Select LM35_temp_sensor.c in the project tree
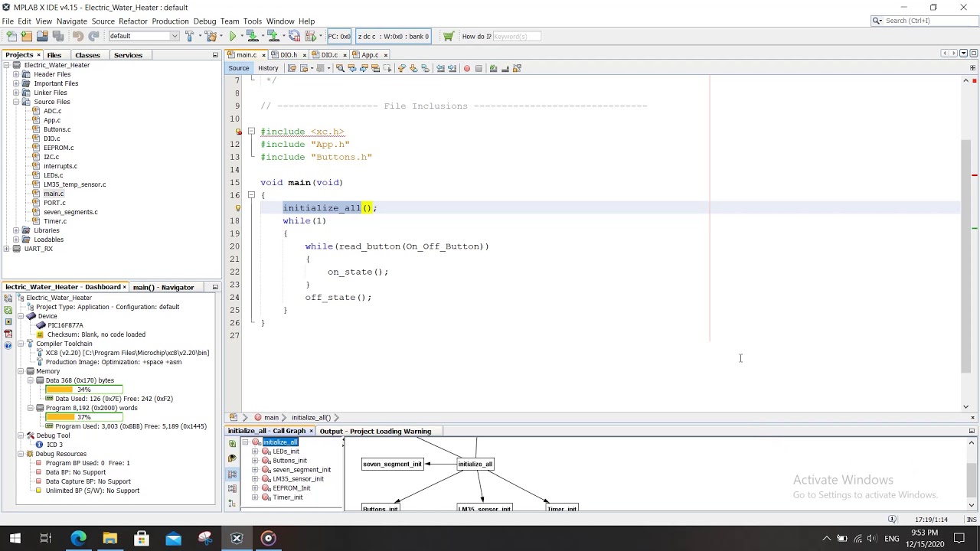980x551 pixels. point(74,184)
